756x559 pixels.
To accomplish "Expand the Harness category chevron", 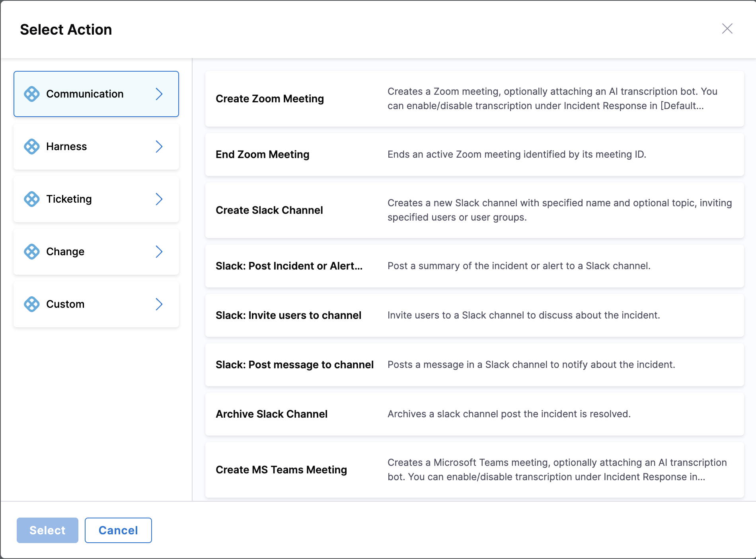I will 160,147.
